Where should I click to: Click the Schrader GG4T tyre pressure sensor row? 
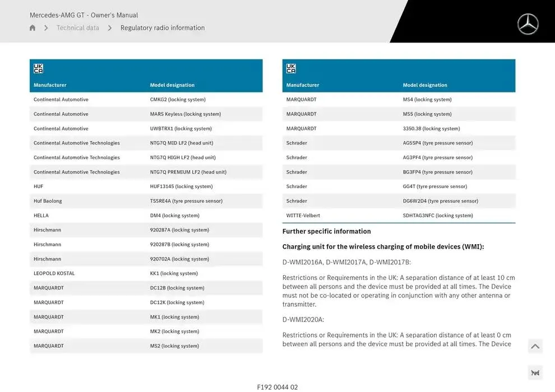[x=399, y=186]
